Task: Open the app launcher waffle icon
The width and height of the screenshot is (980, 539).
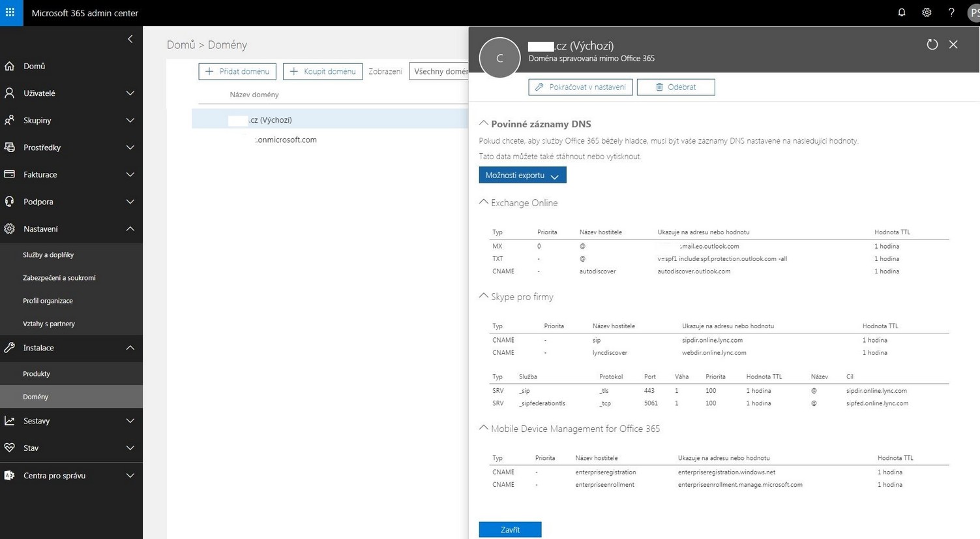Action: coord(10,12)
